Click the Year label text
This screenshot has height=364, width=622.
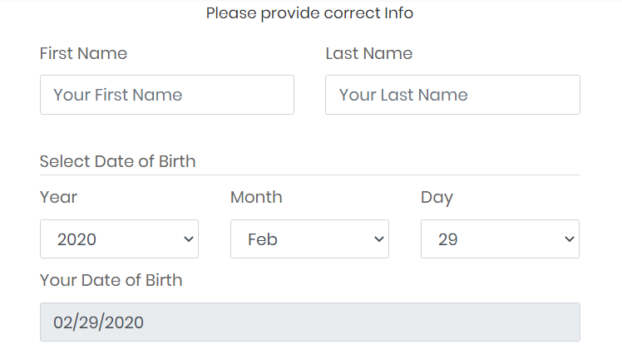(58, 197)
